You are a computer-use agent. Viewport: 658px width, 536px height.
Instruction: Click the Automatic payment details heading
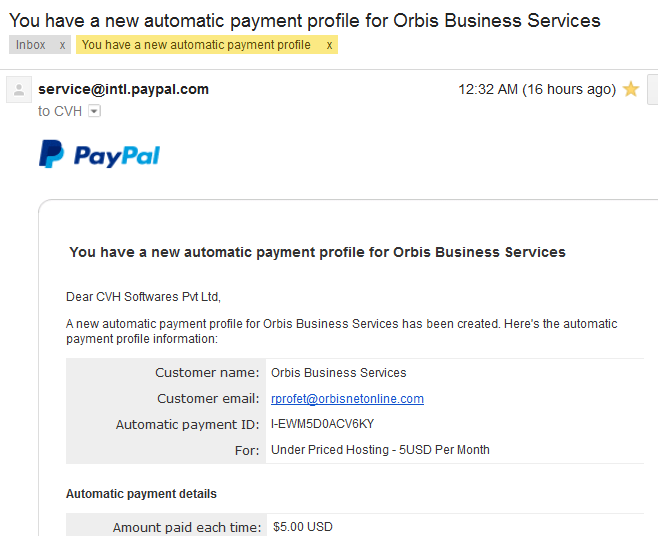pyautogui.click(x=141, y=494)
